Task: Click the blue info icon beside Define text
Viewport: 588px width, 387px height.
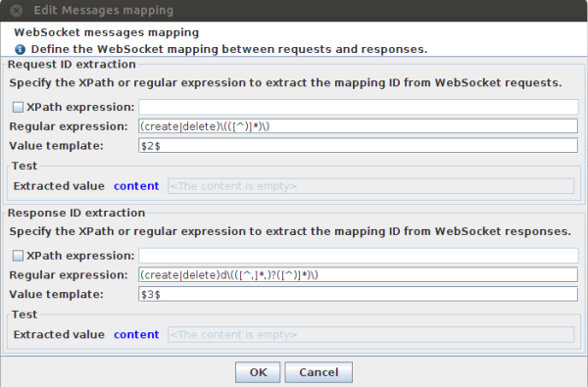Action: [x=20, y=50]
